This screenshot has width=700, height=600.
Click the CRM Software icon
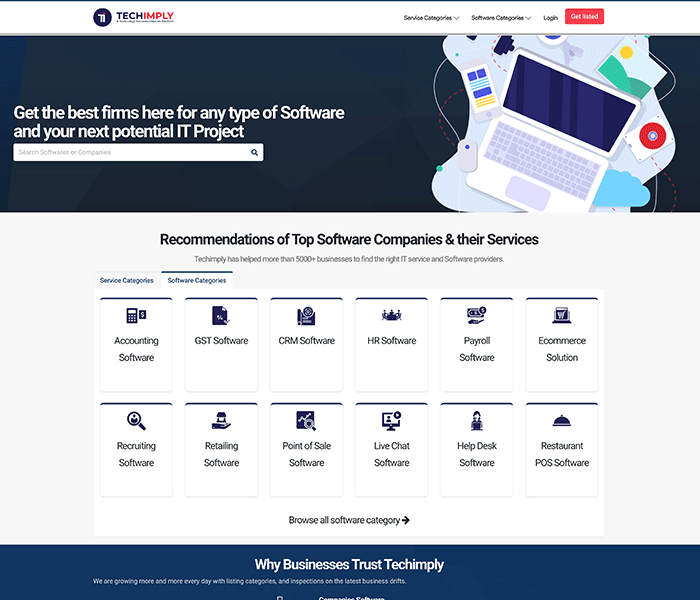[x=306, y=316]
